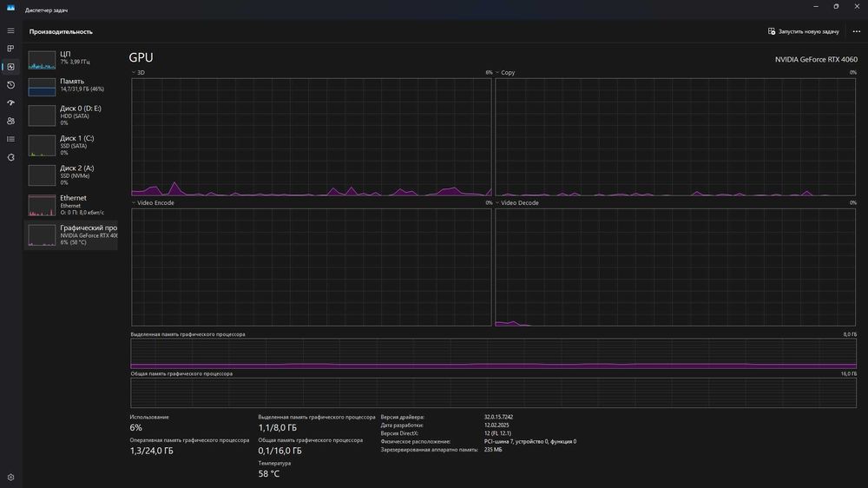This screenshot has width=868, height=488.
Task: Open the three-dot more options menu
Action: click(857, 31)
